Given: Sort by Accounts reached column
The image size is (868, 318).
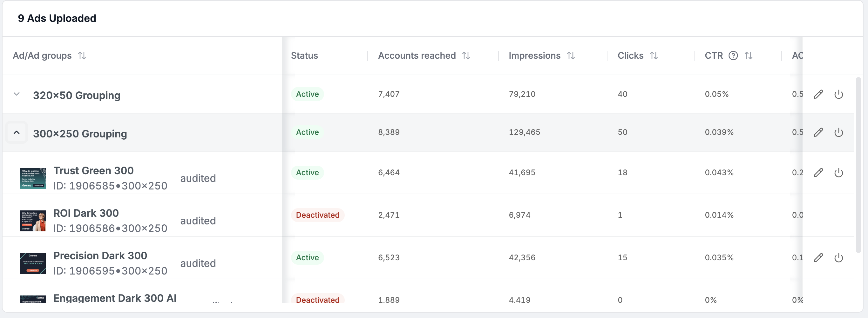Looking at the screenshot, I should pos(466,56).
